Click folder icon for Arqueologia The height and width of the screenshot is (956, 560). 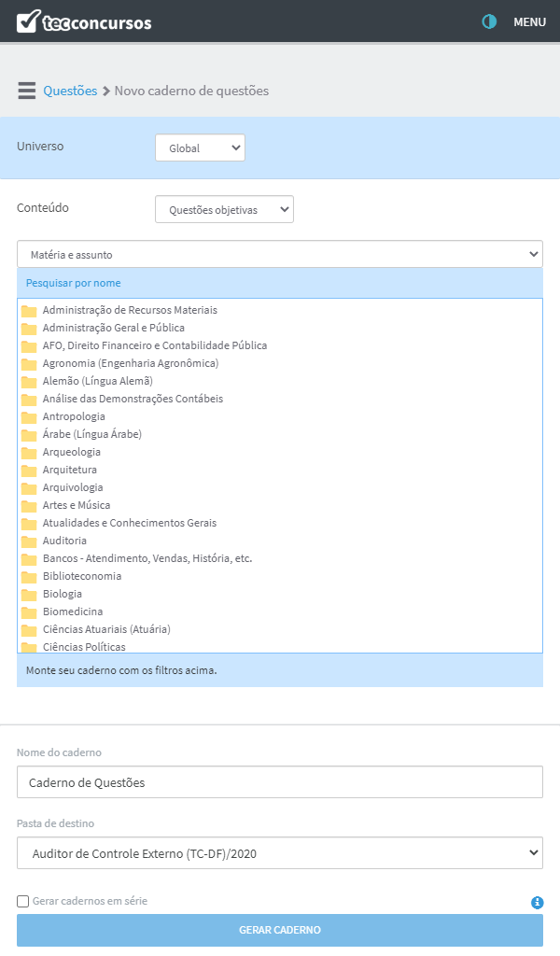pos(29,453)
